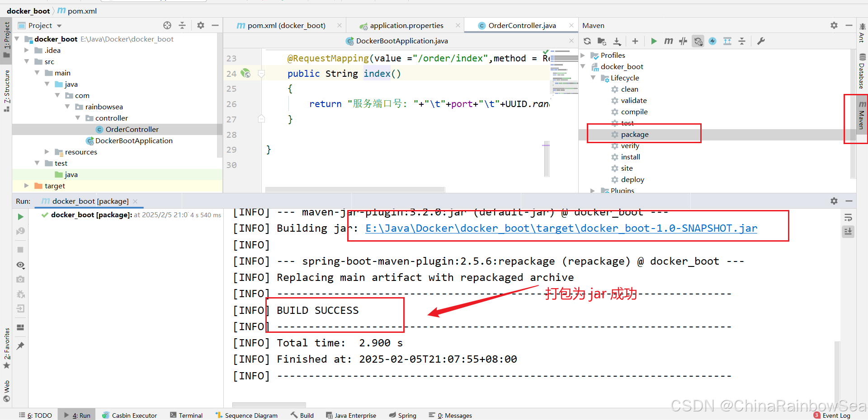Hide the Maven tool window
The image size is (868, 420).
coord(849,25)
